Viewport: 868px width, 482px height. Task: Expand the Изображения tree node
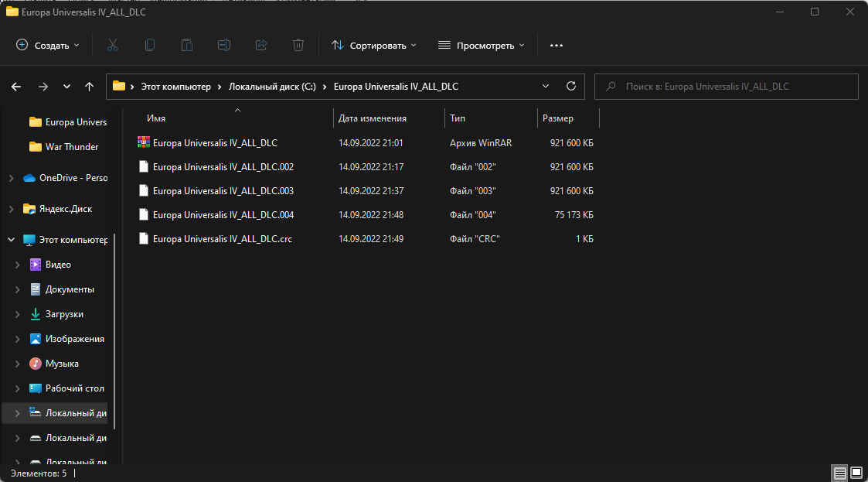[x=17, y=339]
